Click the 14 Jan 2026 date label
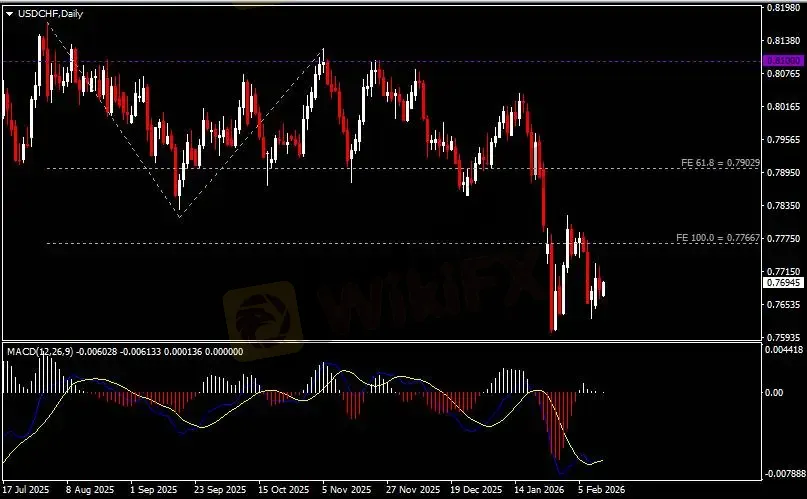The image size is (807, 499). click(539, 489)
